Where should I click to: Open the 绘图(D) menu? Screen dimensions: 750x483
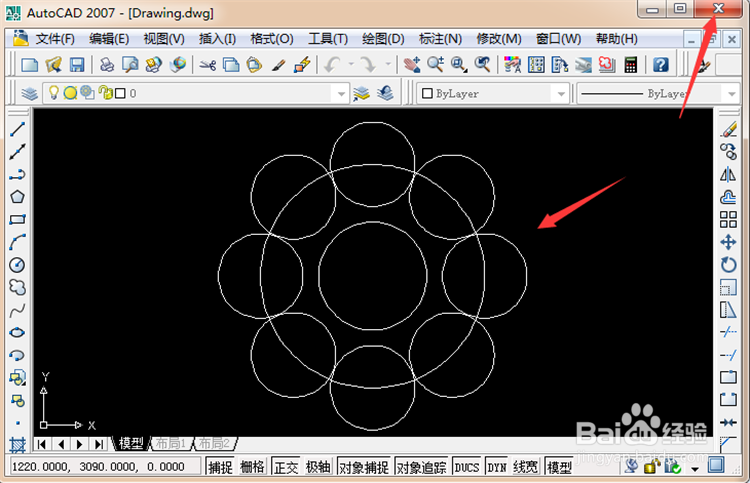pyautogui.click(x=383, y=39)
